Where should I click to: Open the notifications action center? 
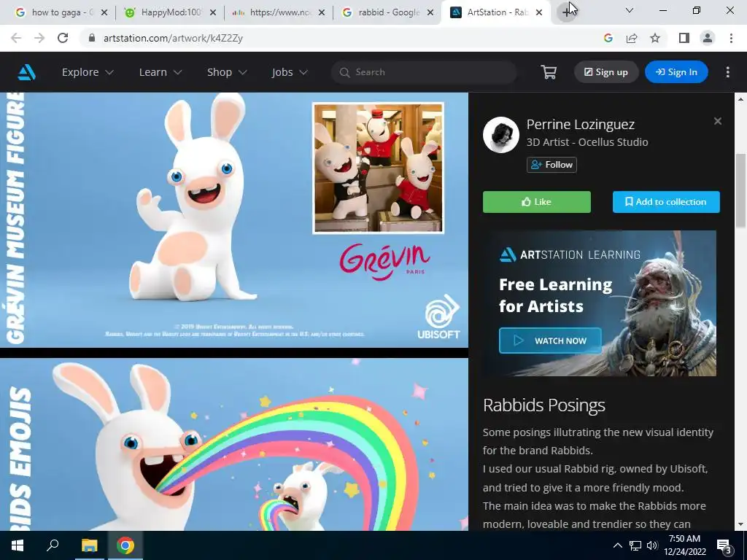coord(724,545)
